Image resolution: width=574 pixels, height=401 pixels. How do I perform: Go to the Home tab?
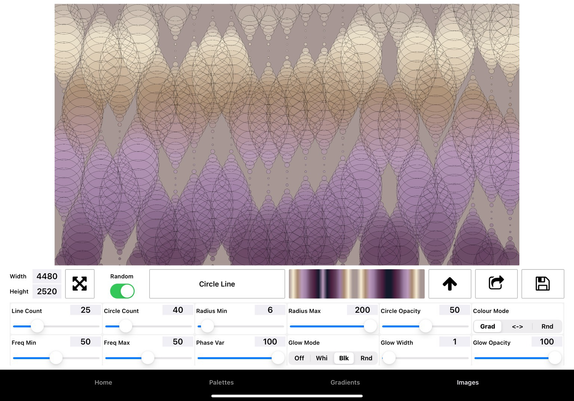click(103, 382)
